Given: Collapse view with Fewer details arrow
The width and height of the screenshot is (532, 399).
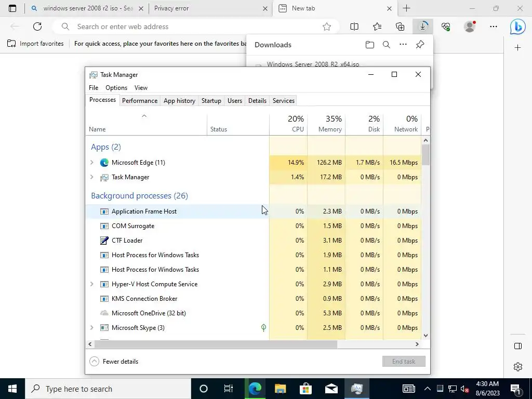Looking at the screenshot, I should [95, 362].
